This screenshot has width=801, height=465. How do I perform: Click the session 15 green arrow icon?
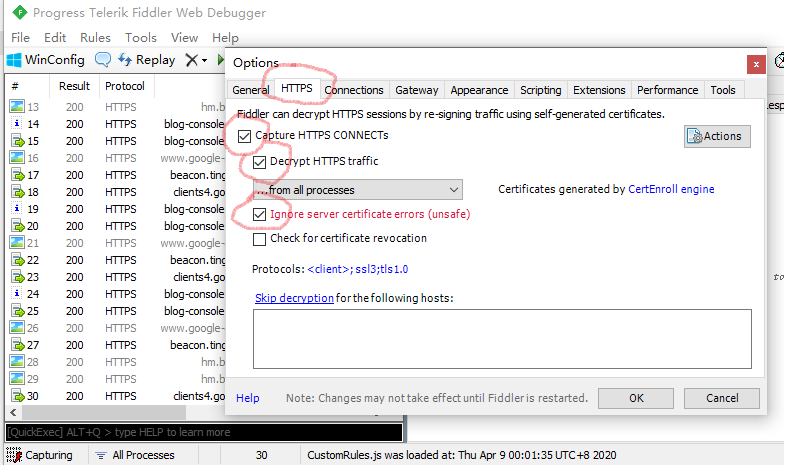click(18, 141)
